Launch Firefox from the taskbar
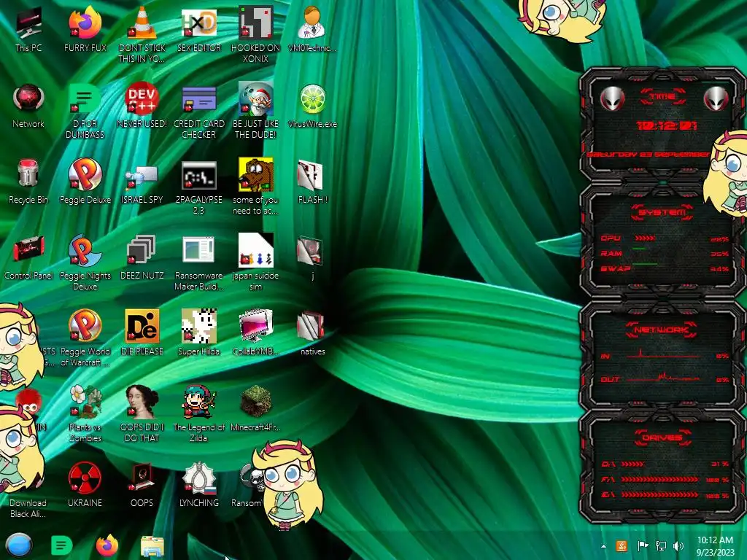 click(x=107, y=545)
